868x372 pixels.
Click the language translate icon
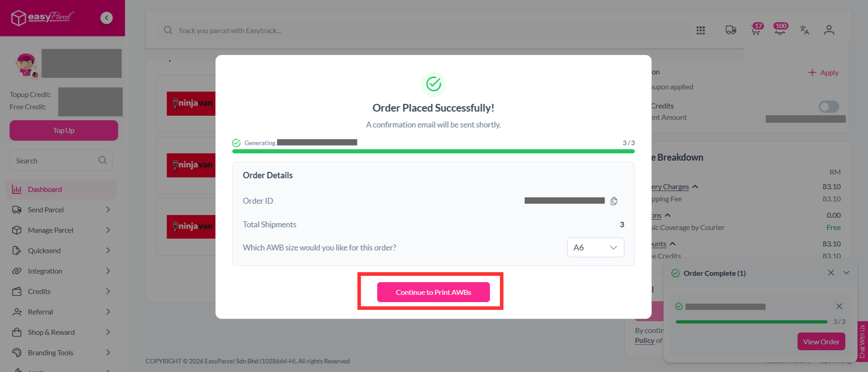[804, 30]
